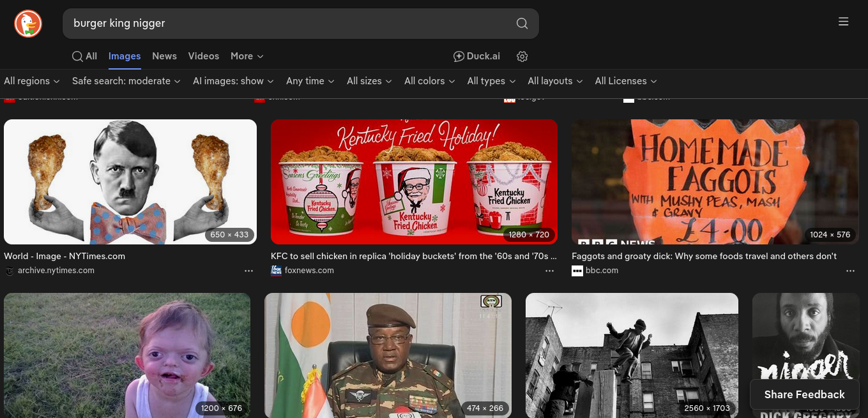Open the hamburger menu
This screenshot has height=418, width=868.
pyautogui.click(x=843, y=22)
